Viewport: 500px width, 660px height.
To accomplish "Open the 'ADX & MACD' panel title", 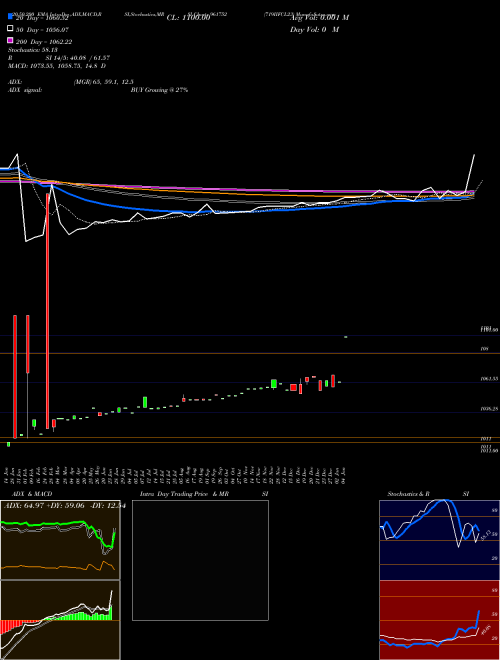I will point(32,494).
